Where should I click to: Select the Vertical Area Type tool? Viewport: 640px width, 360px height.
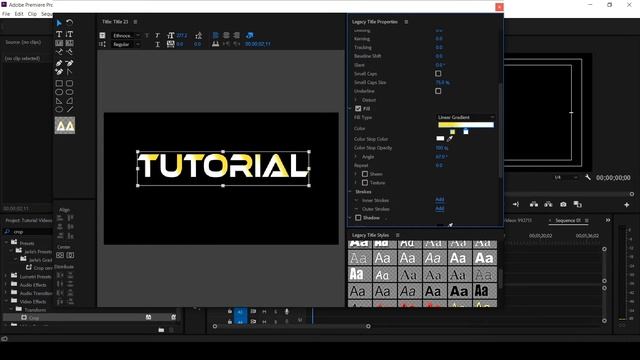(69, 42)
